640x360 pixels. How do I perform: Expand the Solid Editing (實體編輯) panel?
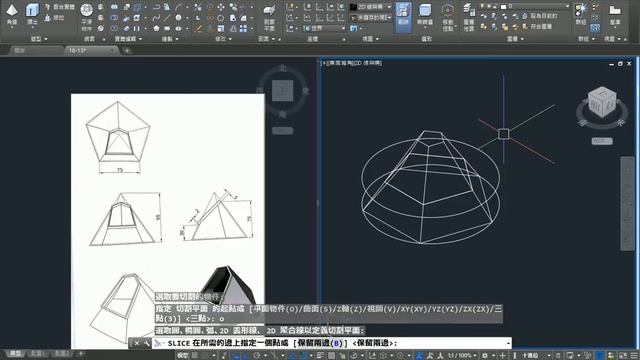pos(128,39)
